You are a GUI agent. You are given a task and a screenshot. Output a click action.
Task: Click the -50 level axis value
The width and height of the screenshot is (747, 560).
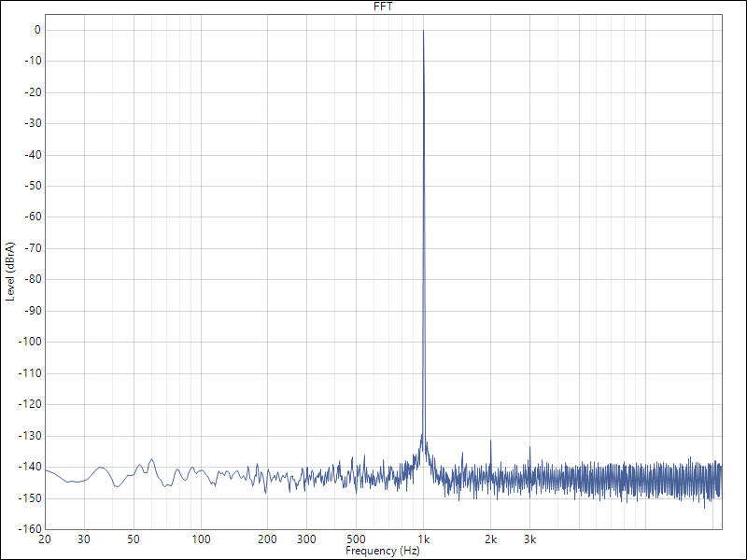click(33, 186)
